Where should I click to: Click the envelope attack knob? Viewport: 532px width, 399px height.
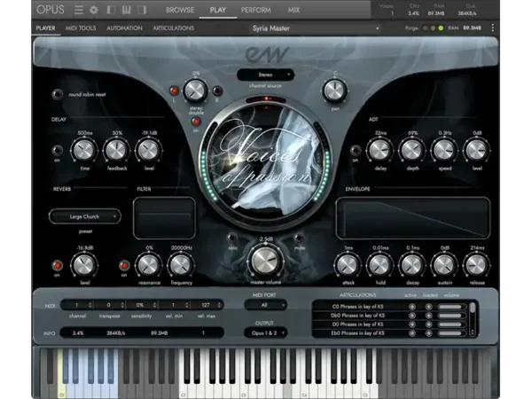[x=348, y=265]
